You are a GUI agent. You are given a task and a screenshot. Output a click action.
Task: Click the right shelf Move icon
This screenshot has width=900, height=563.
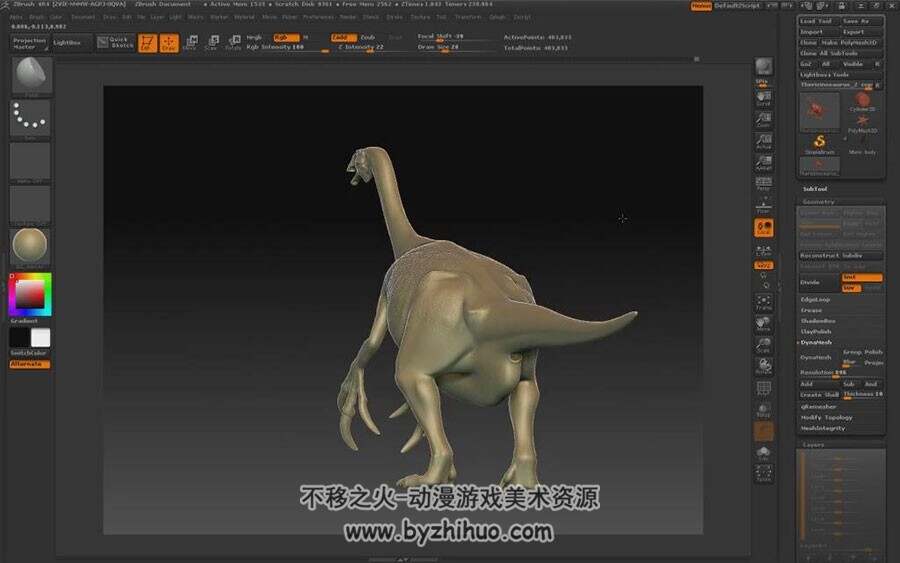pyautogui.click(x=763, y=324)
